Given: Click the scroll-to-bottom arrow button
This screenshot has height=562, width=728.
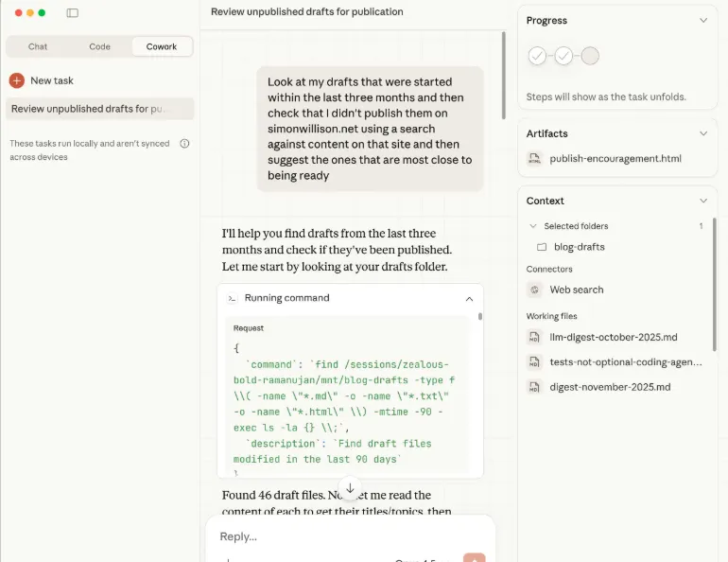Looking at the screenshot, I should (350, 488).
